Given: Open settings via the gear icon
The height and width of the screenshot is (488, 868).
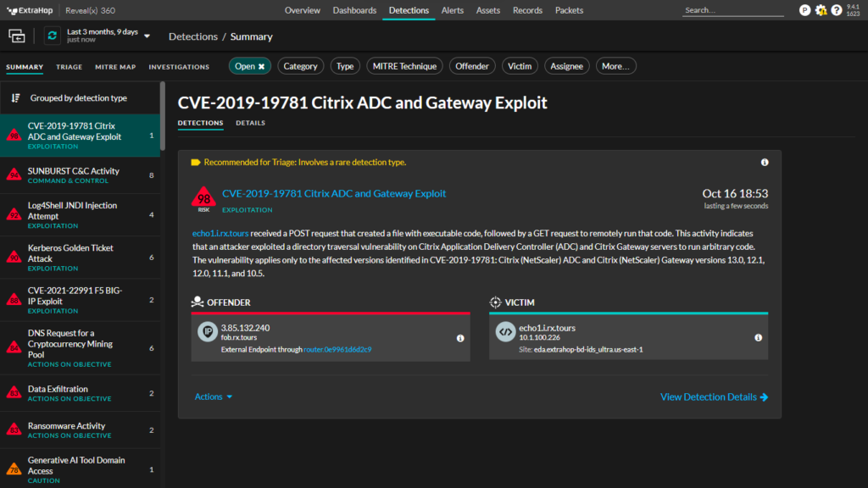Looking at the screenshot, I should (x=821, y=10).
